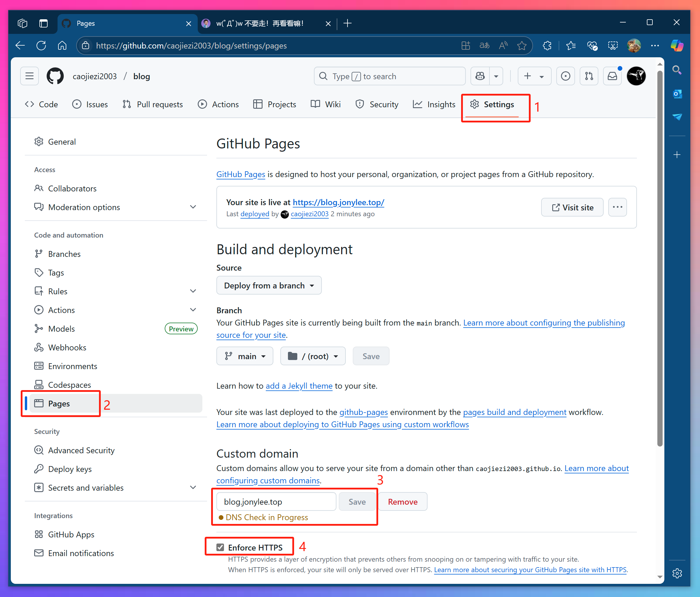Switch to the Actions repository tab

point(218,104)
